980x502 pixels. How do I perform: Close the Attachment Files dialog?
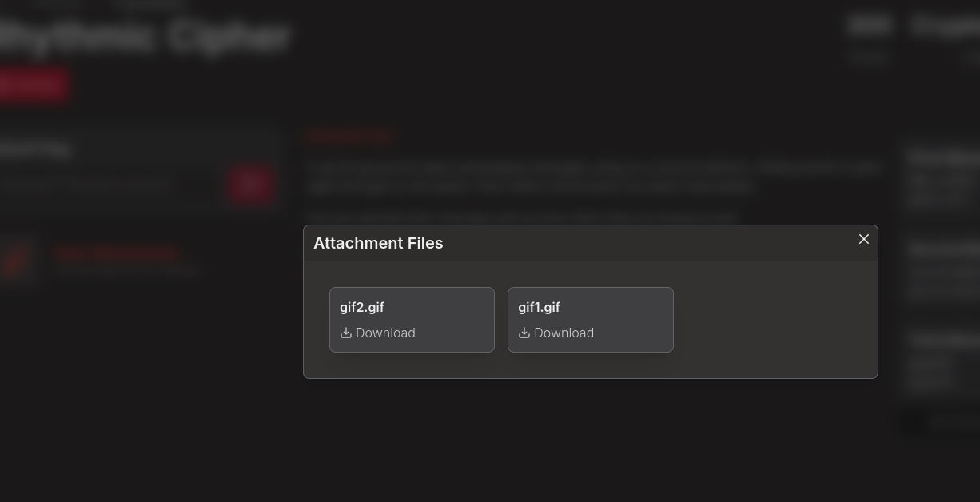863,239
